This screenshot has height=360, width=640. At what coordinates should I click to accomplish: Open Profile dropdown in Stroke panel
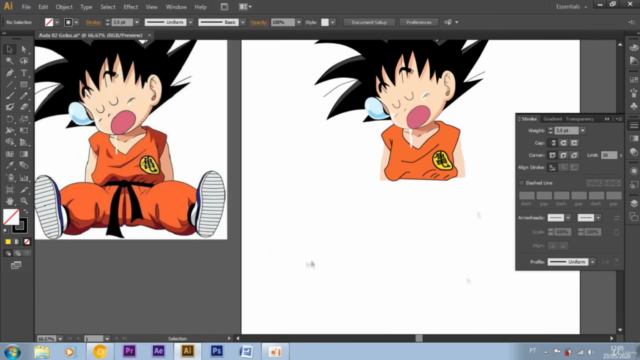coord(592,262)
